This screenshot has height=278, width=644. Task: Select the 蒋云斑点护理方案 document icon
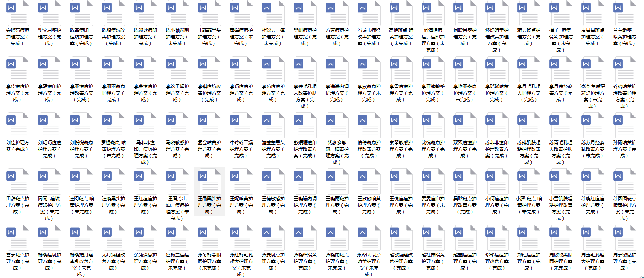pyautogui.click(x=529, y=13)
